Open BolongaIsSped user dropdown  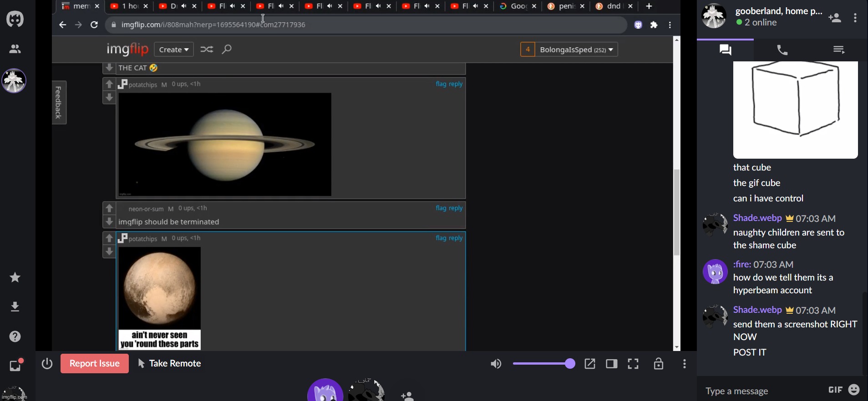point(576,50)
